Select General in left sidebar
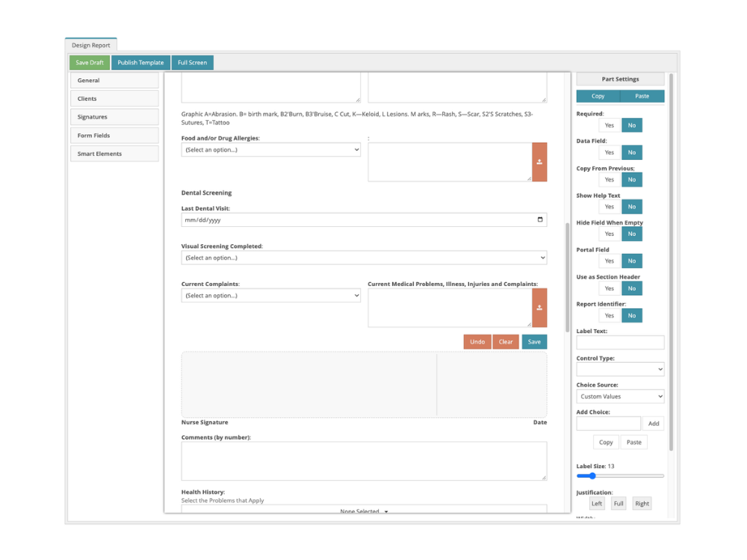The width and height of the screenshot is (747, 560). click(x=114, y=81)
